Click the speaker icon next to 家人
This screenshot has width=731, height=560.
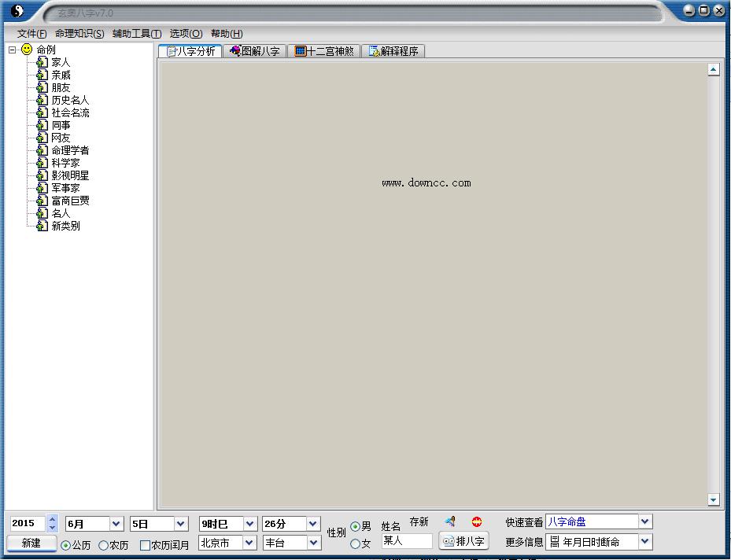42,62
